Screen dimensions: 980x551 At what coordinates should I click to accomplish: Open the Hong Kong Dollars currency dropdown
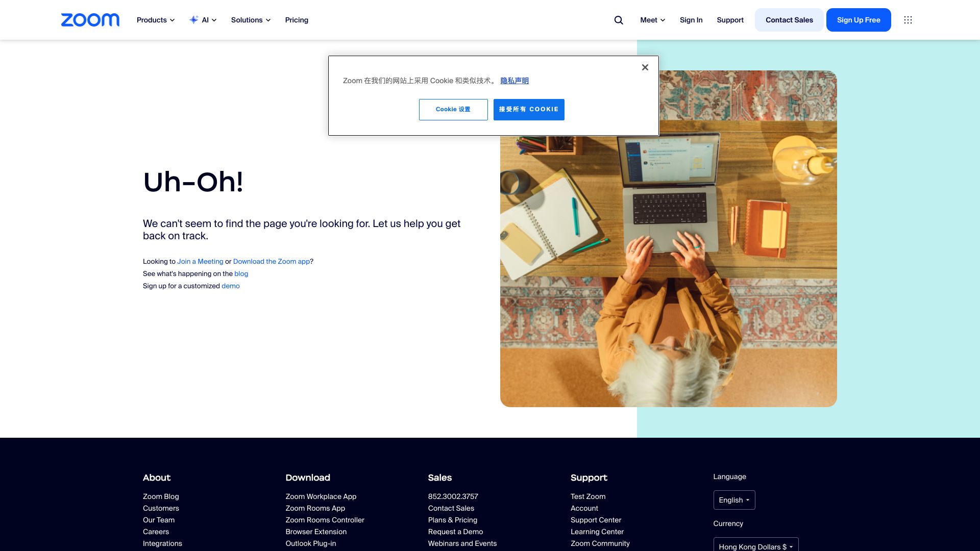[x=756, y=545]
